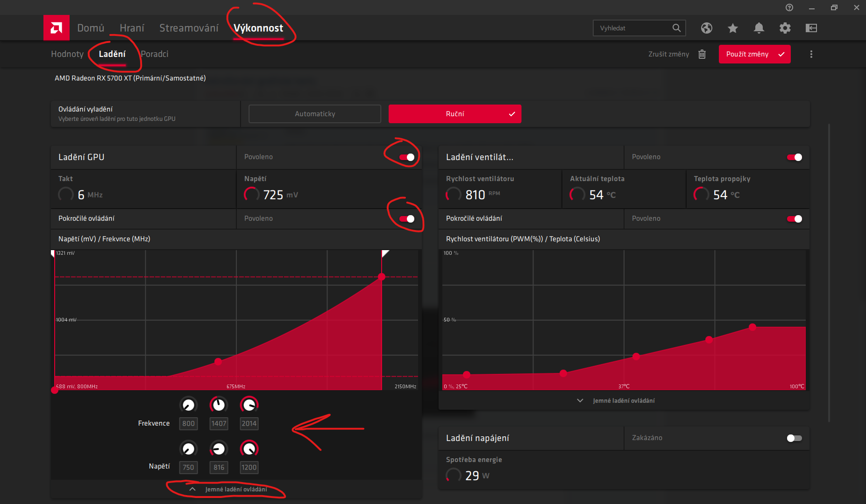Collapse GPU Jemné ladění ovládání section

click(229, 490)
